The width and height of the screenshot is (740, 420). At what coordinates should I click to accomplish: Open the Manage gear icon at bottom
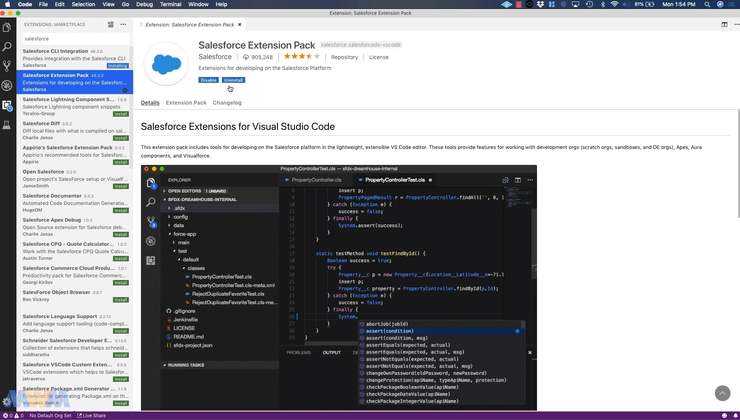pyautogui.click(x=7, y=402)
